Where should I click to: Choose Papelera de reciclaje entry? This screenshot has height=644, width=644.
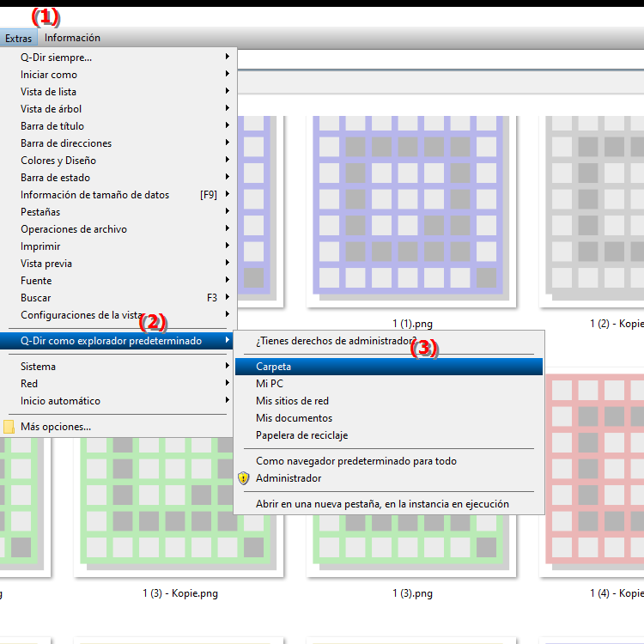pyautogui.click(x=389, y=435)
